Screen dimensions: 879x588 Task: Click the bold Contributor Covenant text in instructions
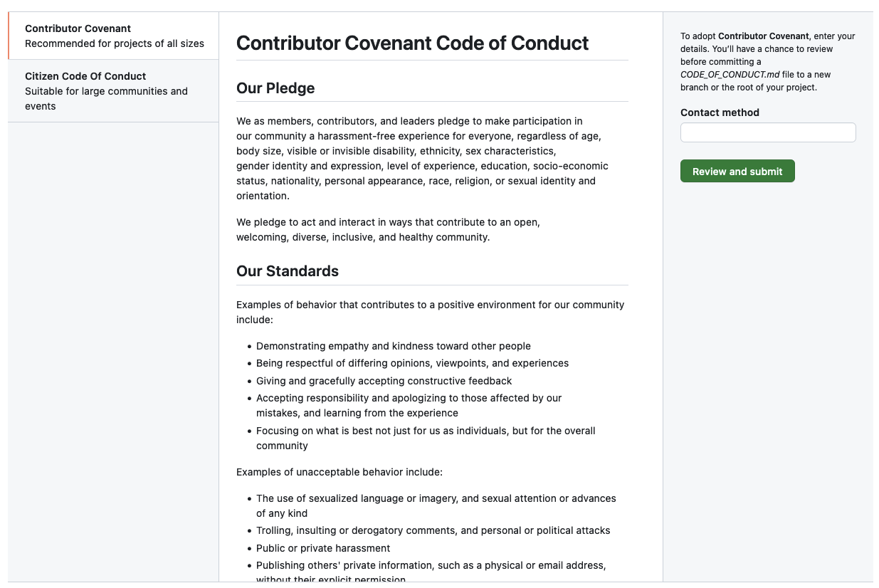point(764,36)
